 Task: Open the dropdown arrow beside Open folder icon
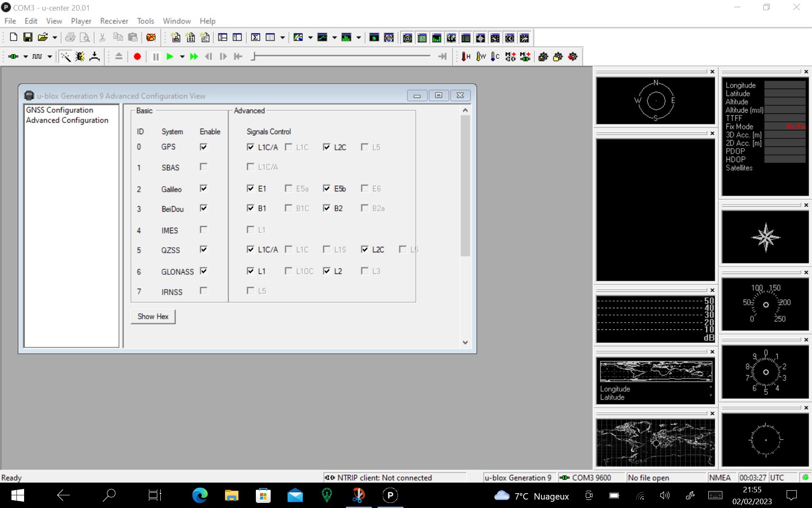coord(55,37)
